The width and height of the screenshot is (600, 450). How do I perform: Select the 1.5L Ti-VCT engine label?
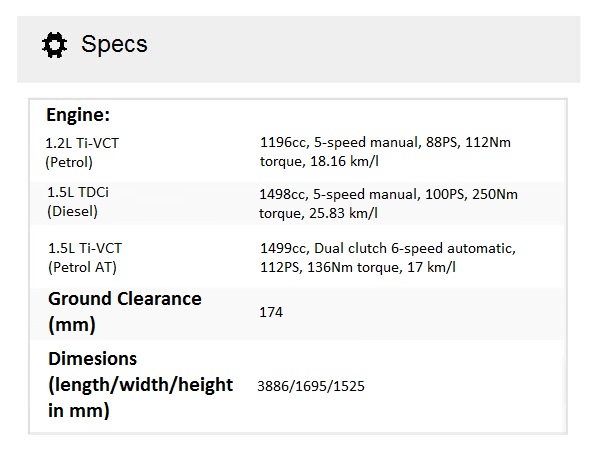pos(85,247)
